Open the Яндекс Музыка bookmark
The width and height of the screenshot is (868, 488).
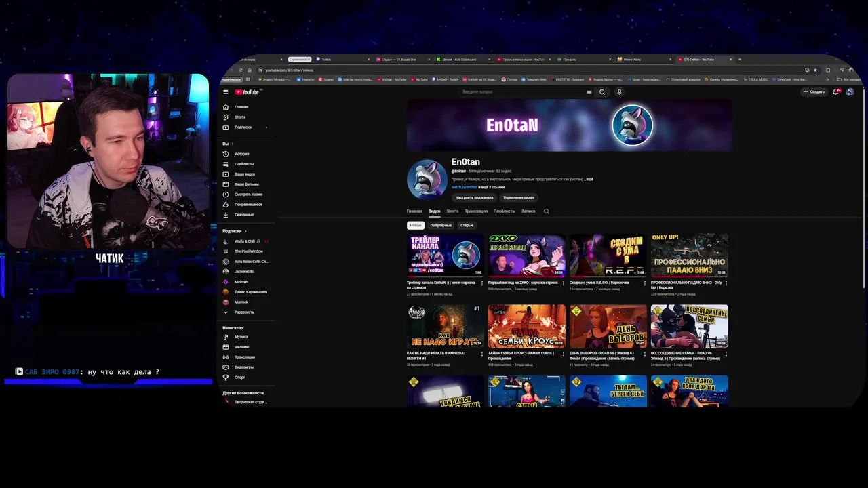(273, 79)
